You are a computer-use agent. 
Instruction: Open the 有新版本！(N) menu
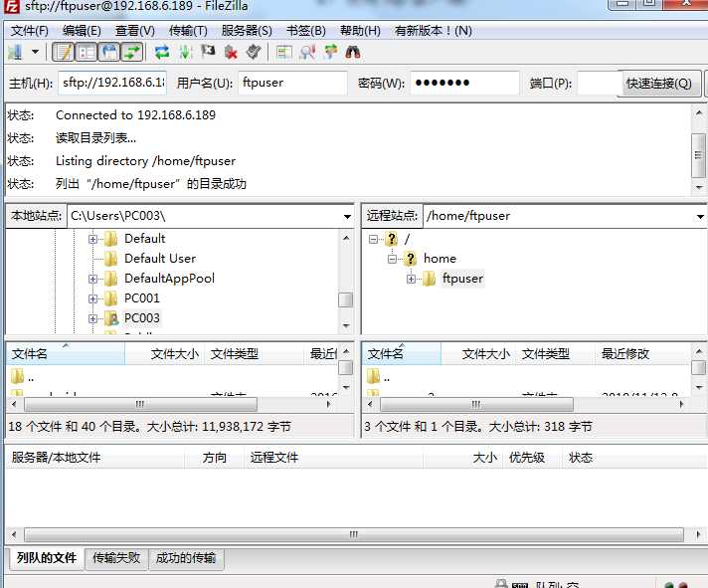[x=434, y=31]
